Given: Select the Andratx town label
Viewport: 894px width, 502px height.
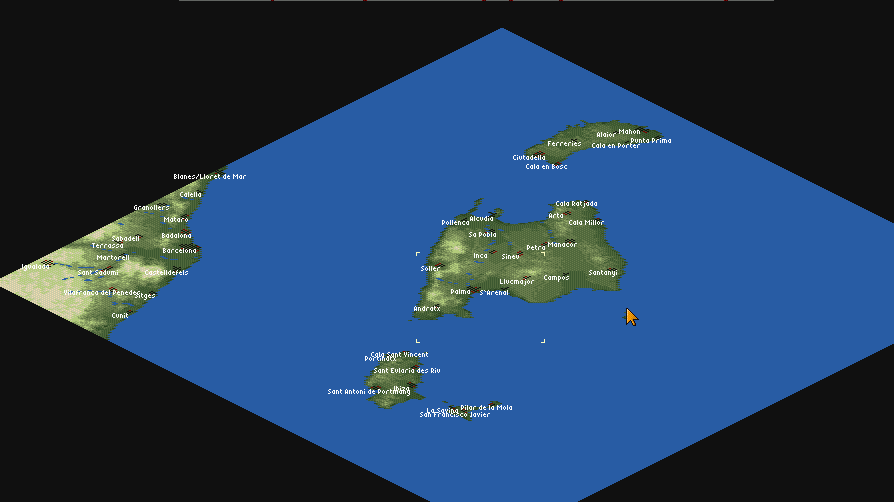Looking at the screenshot, I should click(427, 309).
